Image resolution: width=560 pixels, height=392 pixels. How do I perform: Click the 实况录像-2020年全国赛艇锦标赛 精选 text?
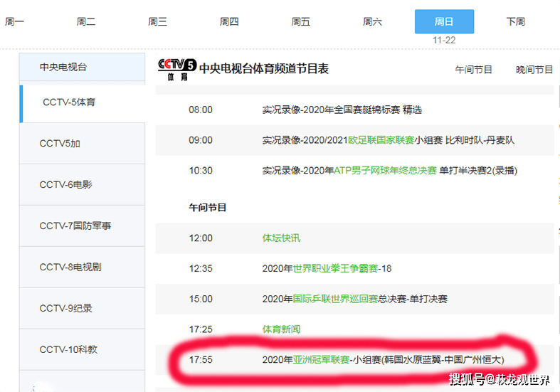[x=342, y=110]
